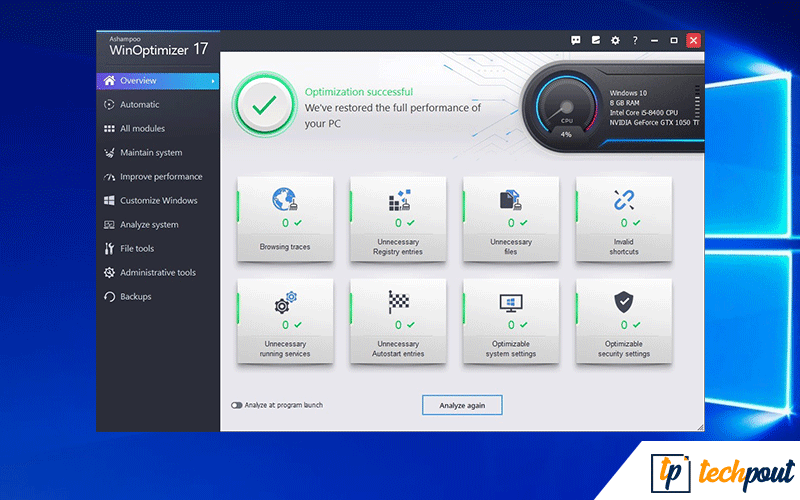This screenshot has height=500, width=800.
Task: Open the Backups sidebar entry
Action: click(x=135, y=296)
